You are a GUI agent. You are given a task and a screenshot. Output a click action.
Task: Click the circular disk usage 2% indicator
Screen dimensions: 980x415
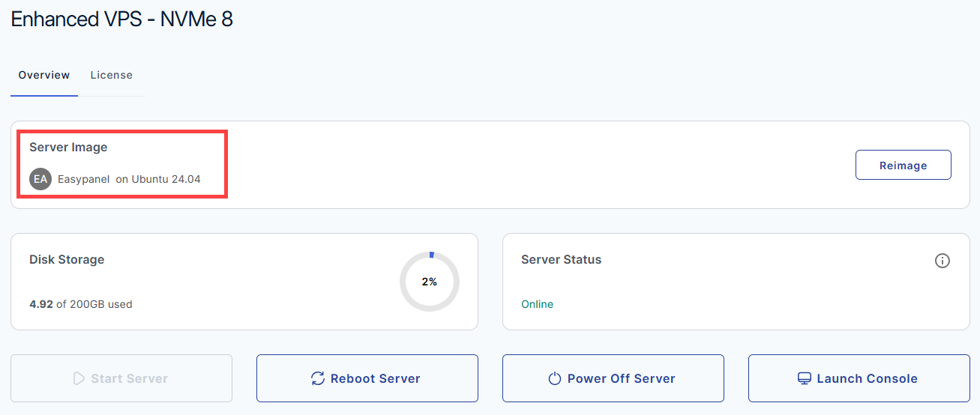(430, 282)
